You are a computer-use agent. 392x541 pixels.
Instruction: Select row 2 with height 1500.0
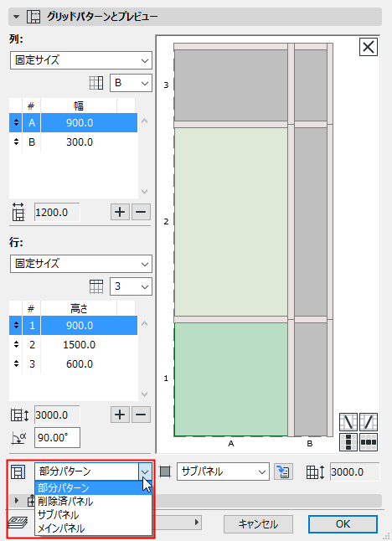[x=73, y=345]
